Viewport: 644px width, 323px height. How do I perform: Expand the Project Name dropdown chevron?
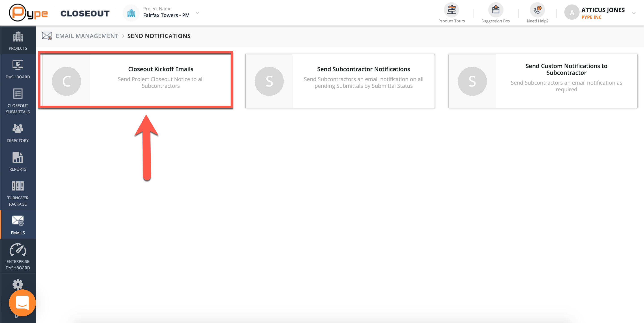click(x=197, y=13)
